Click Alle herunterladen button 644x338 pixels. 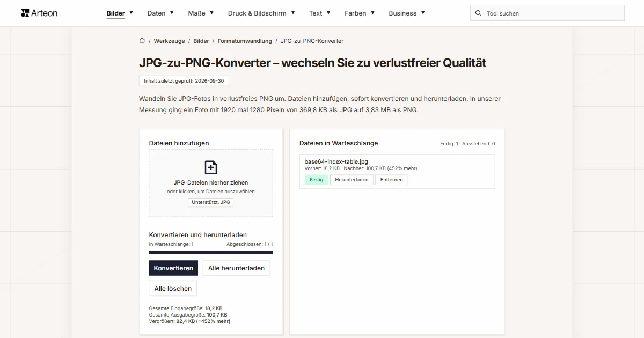[236, 268]
